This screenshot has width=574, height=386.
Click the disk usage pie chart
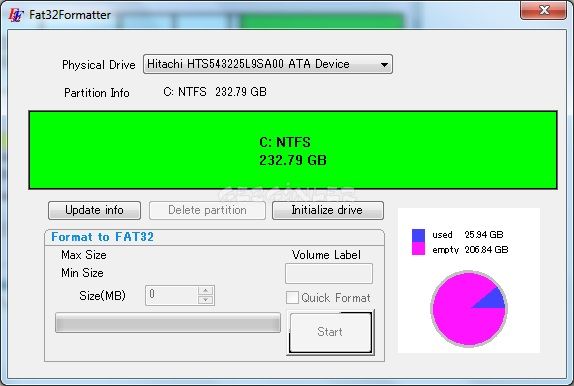pyautogui.click(x=469, y=308)
